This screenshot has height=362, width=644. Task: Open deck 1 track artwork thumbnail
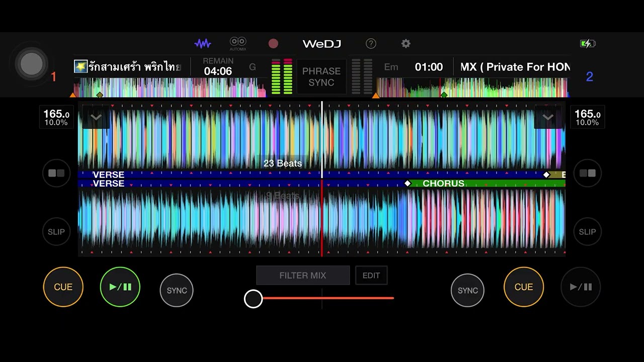80,67
